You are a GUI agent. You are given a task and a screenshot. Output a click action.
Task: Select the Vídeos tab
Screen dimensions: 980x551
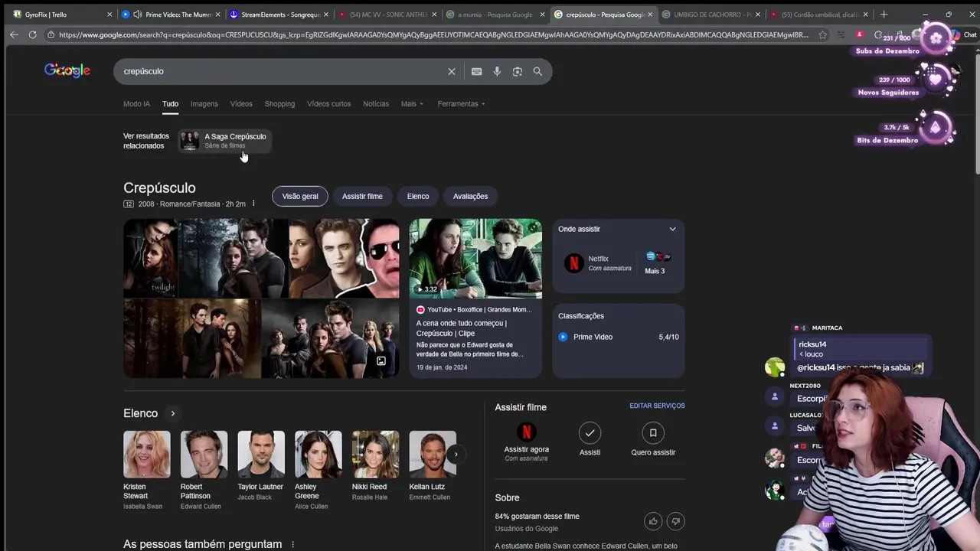241,104
